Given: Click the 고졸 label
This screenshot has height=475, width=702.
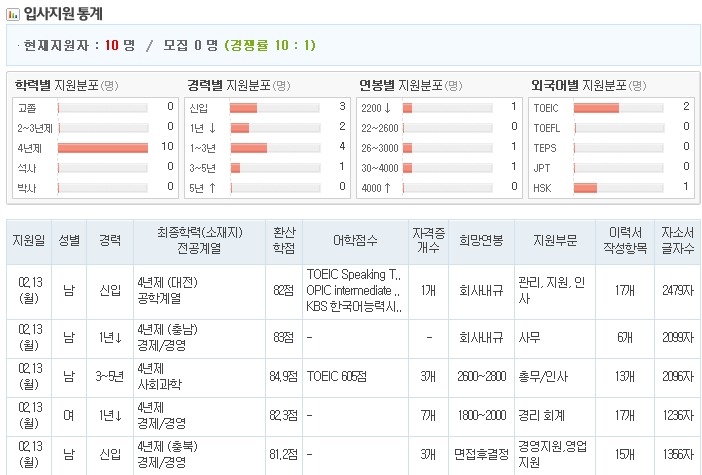Looking at the screenshot, I should pyautogui.click(x=27, y=108).
